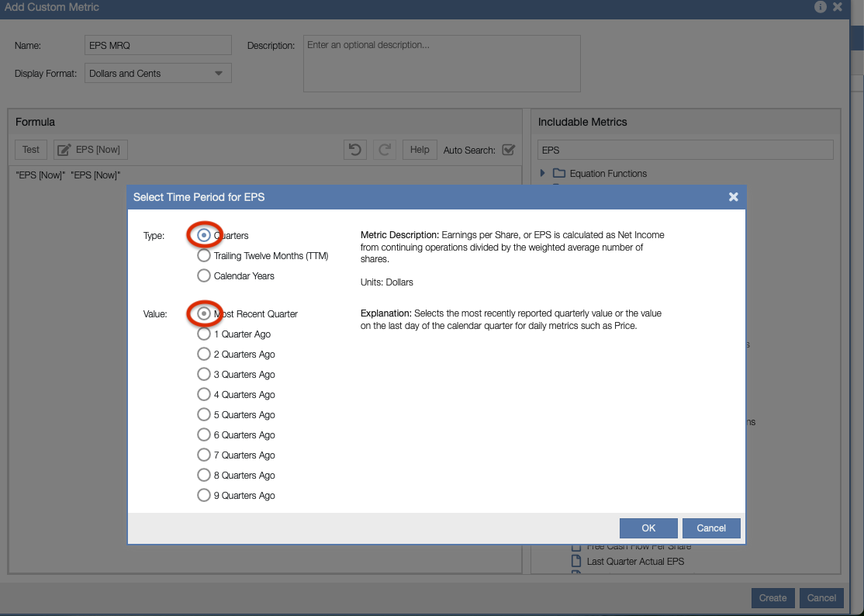
Task: Open the Equation Functions folder icon
Action: 559,173
